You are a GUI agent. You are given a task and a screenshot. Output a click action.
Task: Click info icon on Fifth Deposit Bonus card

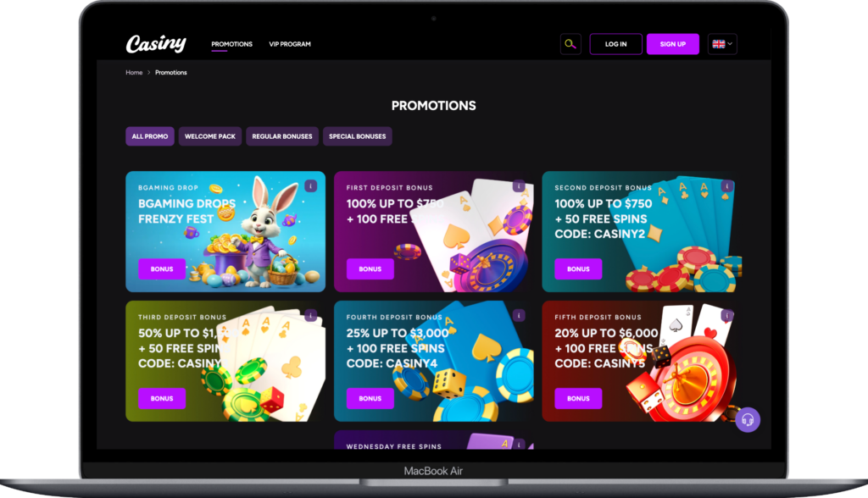pyautogui.click(x=726, y=315)
